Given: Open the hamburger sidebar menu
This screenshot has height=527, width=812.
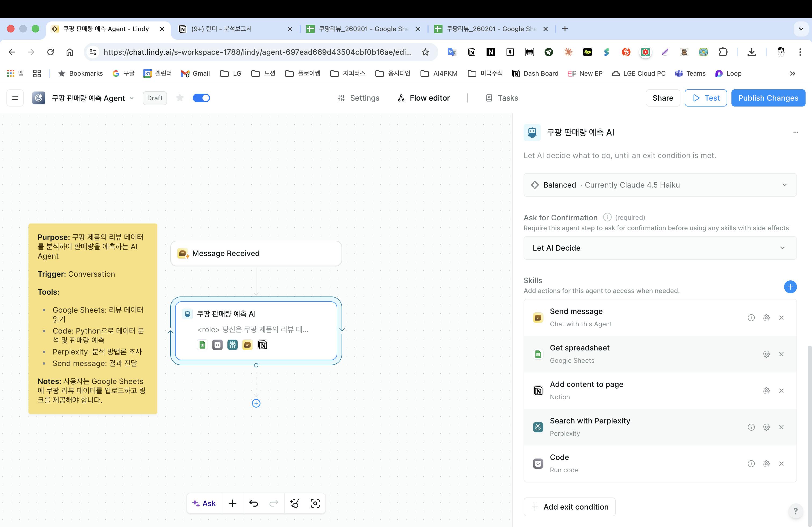Looking at the screenshot, I should click(15, 98).
